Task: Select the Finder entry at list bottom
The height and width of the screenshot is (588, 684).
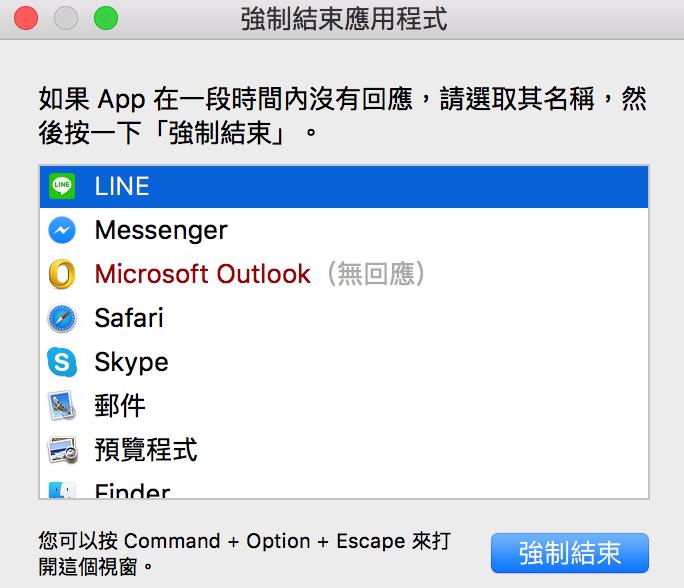Action: pos(344,485)
